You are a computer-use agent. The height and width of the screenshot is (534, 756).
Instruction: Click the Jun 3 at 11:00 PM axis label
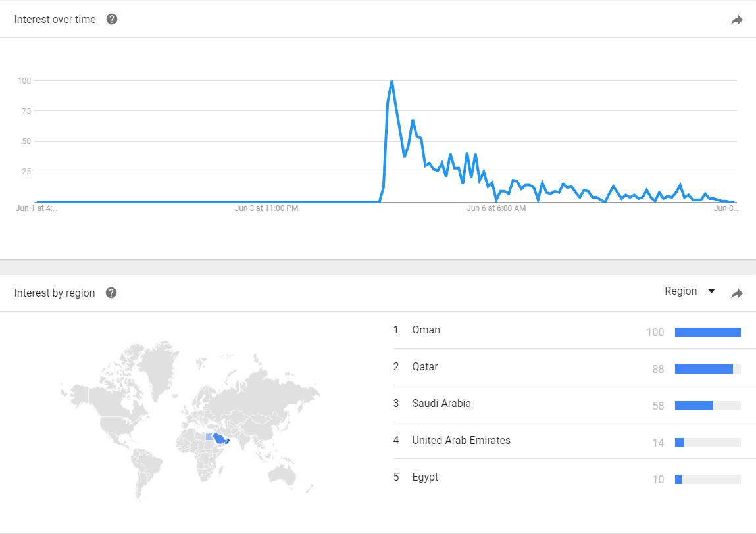(x=266, y=208)
